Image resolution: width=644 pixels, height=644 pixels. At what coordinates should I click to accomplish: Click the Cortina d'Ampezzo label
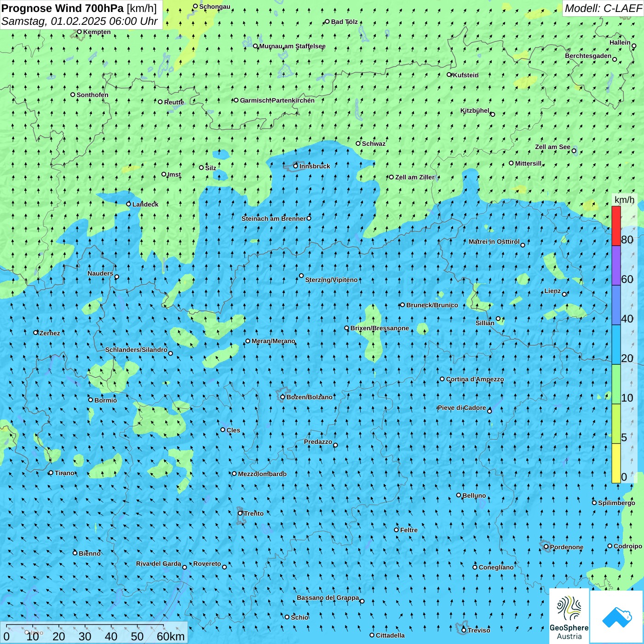coord(475,379)
